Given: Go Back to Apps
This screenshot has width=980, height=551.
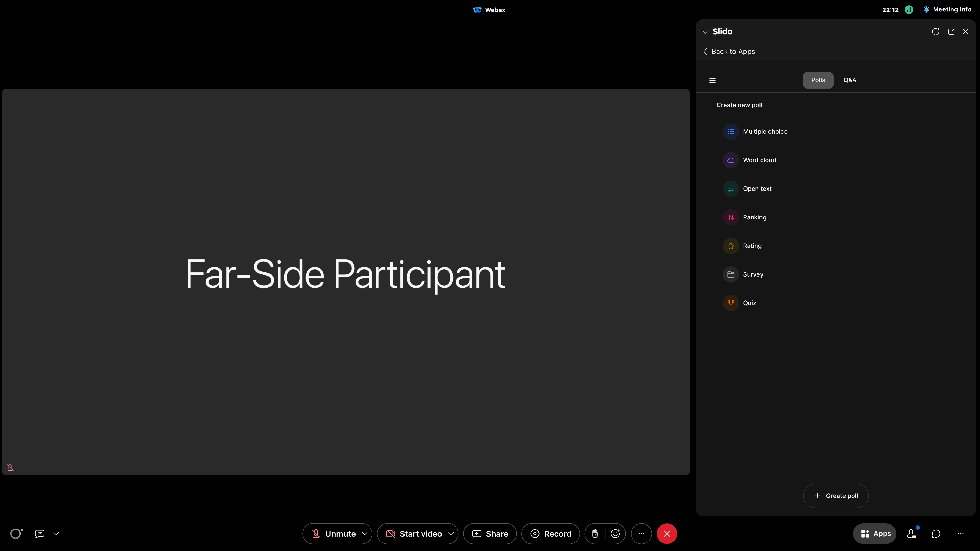Looking at the screenshot, I should pyautogui.click(x=729, y=51).
